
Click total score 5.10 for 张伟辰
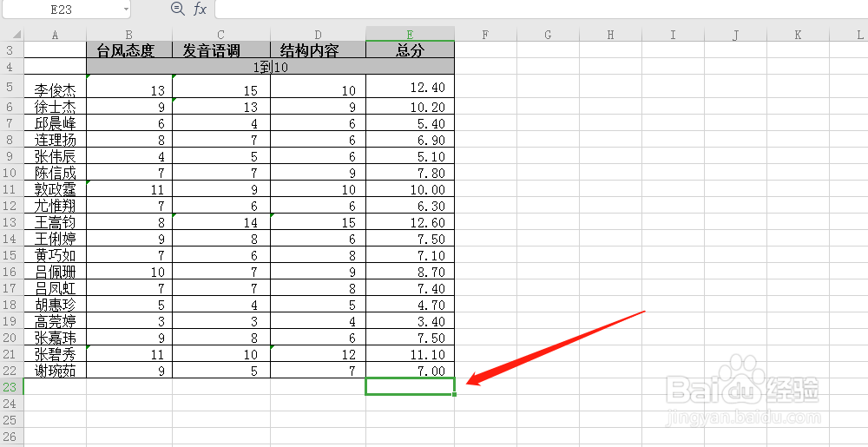[x=411, y=156]
